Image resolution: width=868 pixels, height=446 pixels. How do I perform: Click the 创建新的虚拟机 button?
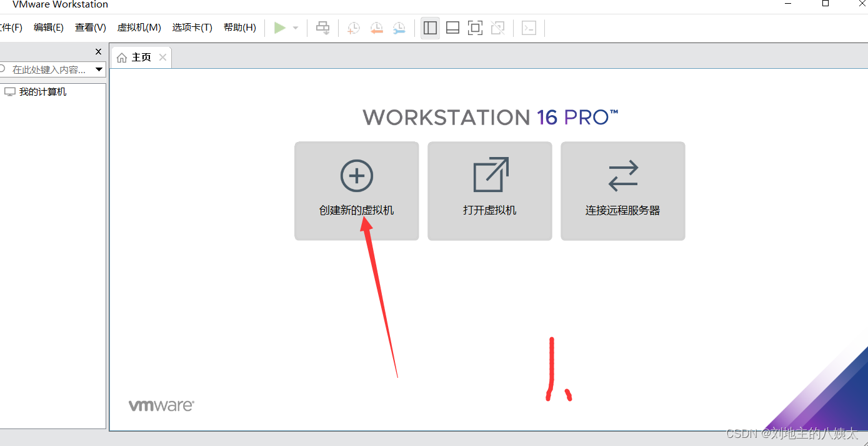pyautogui.click(x=357, y=191)
